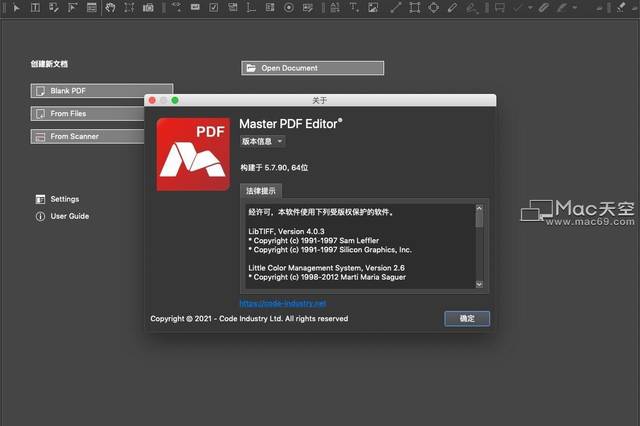Close the 关于 dialog with red button

[x=152, y=100]
